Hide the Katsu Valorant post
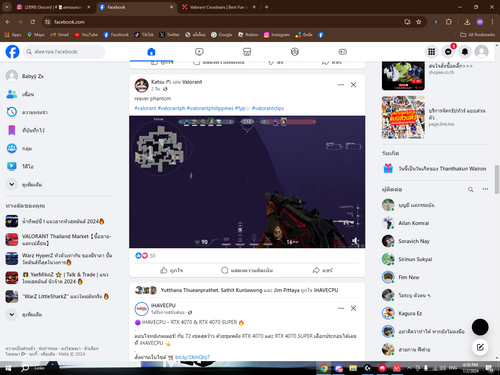The width and height of the screenshot is (500, 375). click(353, 85)
